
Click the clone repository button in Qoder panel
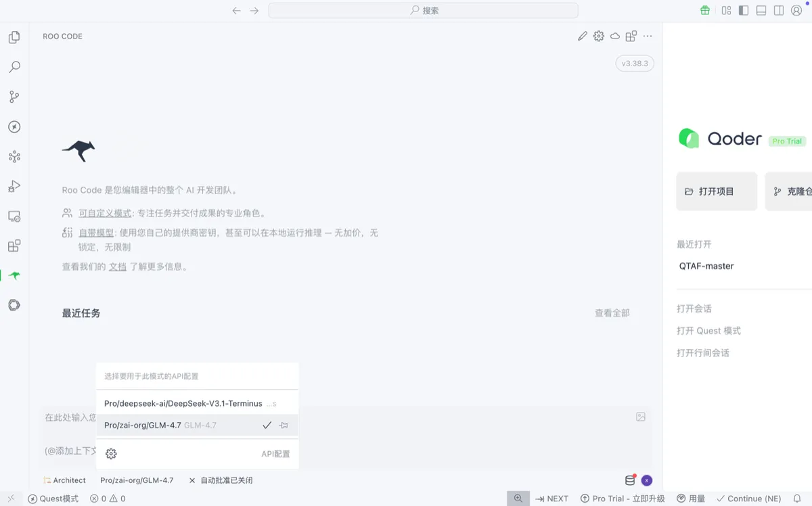point(788,191)
